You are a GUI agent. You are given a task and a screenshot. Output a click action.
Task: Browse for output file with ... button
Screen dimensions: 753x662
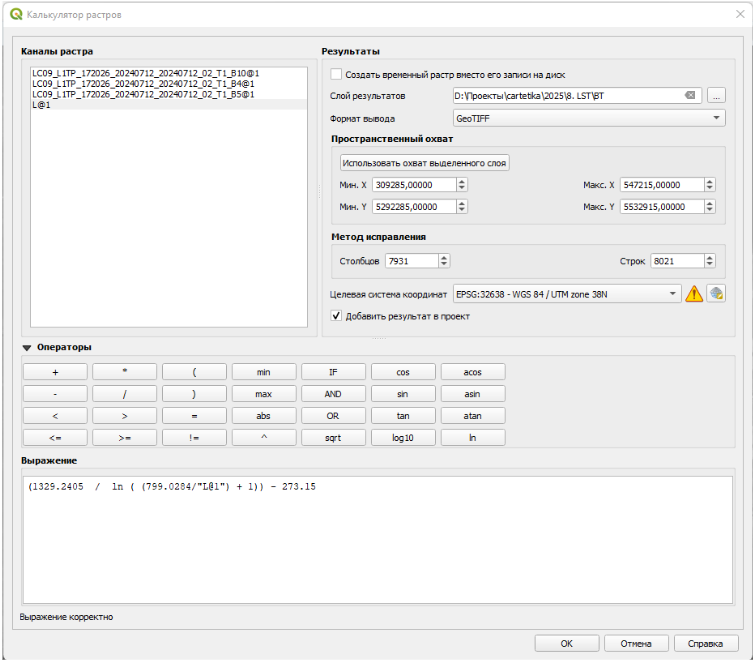[716, 96]
